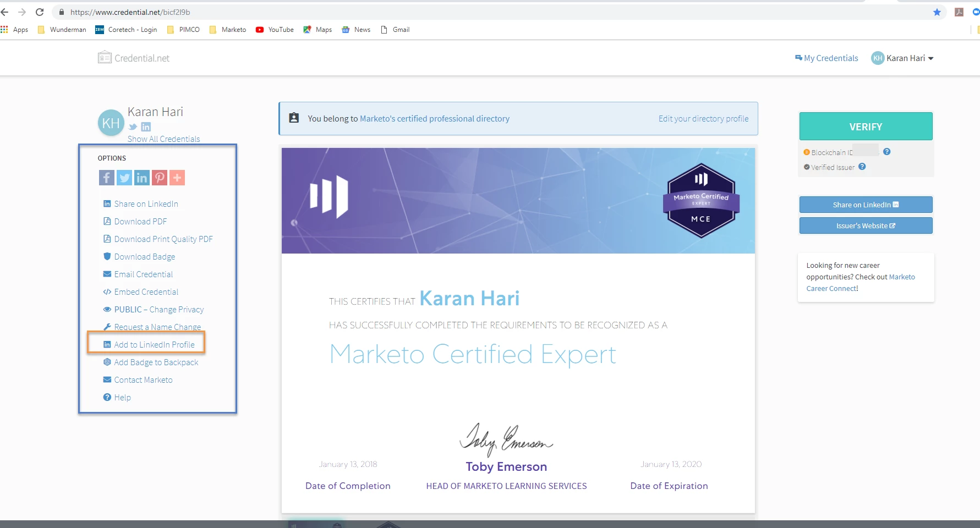Click the LinkedIn icon under Karan Hari name
The image size is (980, 528).
click(x=146, y=127)
